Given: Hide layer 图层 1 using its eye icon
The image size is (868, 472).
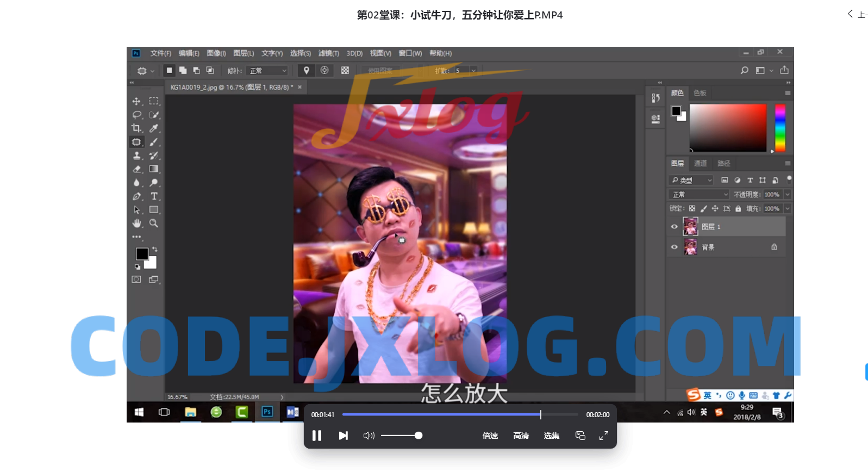Looking at the screenshot, I should coord(675,227).
